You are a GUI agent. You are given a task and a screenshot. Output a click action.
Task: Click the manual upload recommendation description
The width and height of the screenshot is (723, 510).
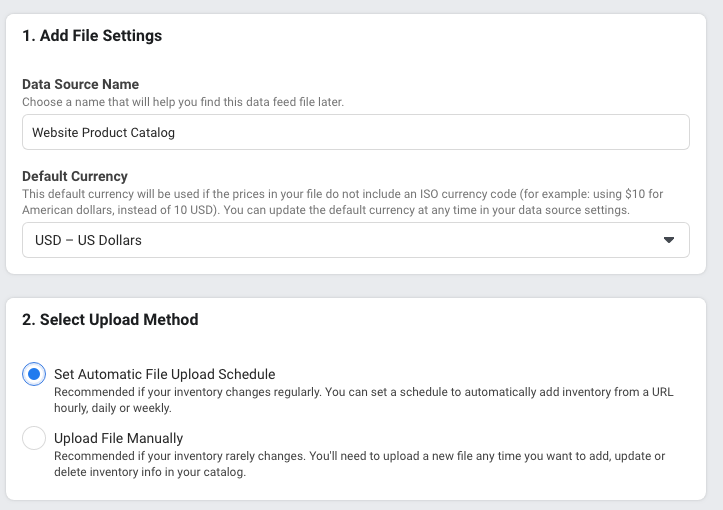pos(360,463)
